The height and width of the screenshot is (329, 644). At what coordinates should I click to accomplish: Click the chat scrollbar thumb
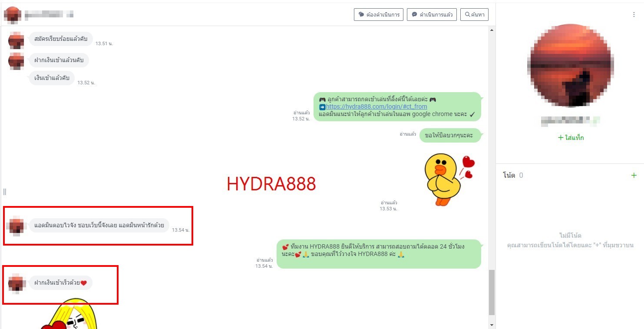point(492,292)
